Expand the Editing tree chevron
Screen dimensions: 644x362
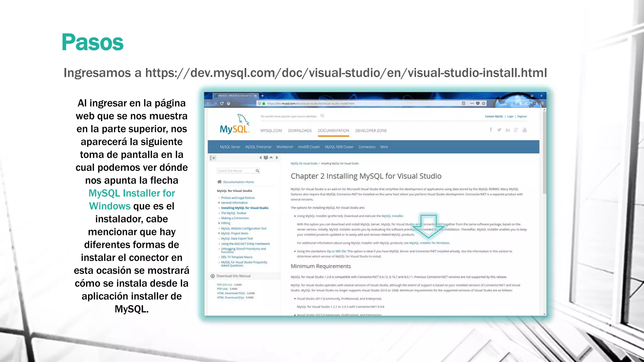219,223
